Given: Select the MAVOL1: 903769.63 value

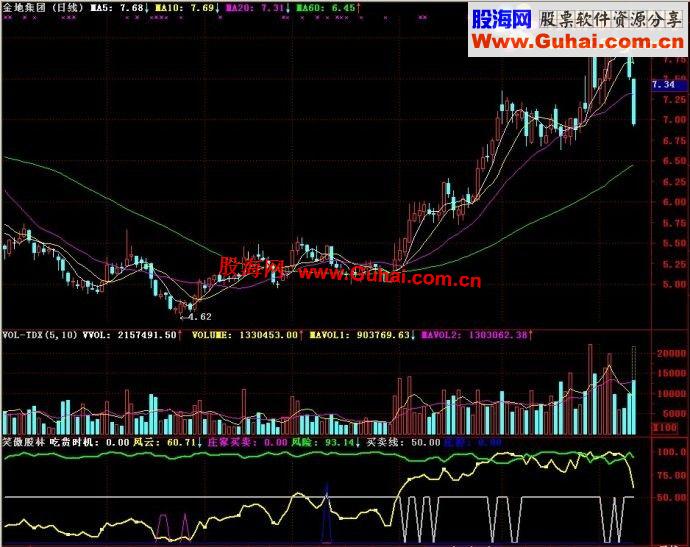Looking at the screenshot, I should (363, 335).
